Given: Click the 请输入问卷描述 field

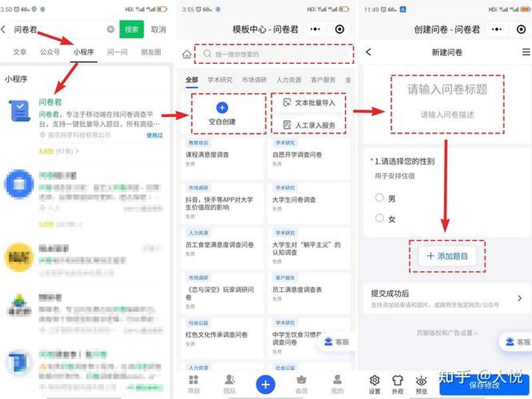Looking at the screenshot, I should [x=447, y=114].
